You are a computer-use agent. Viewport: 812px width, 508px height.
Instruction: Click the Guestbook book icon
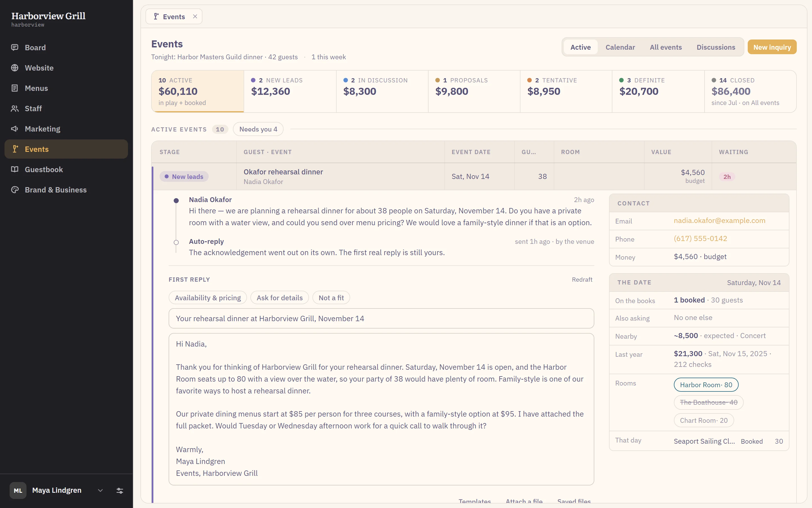click(x=14, y=169)
